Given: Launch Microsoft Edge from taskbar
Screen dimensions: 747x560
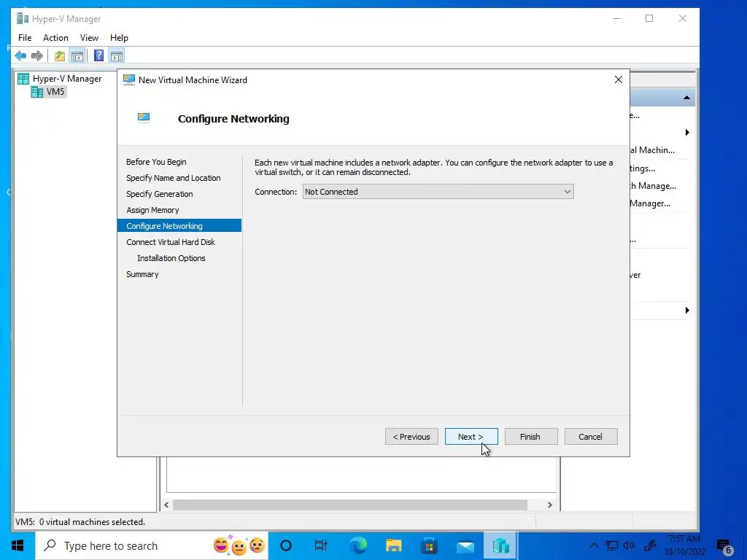Looking at the screenshot, I should click(x=357, y=545).
